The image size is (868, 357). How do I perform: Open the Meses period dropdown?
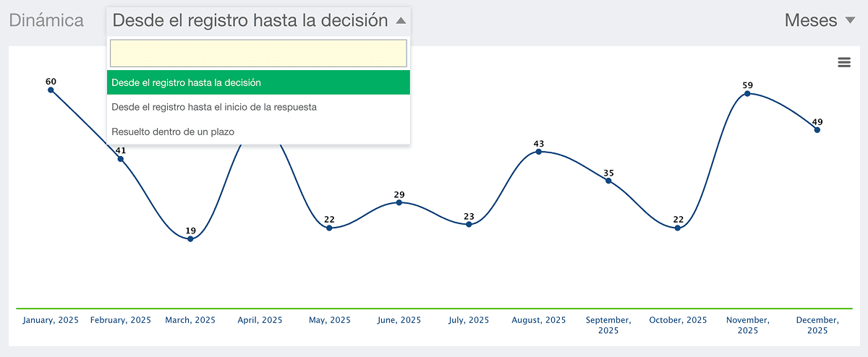click(x=820, y=21)
